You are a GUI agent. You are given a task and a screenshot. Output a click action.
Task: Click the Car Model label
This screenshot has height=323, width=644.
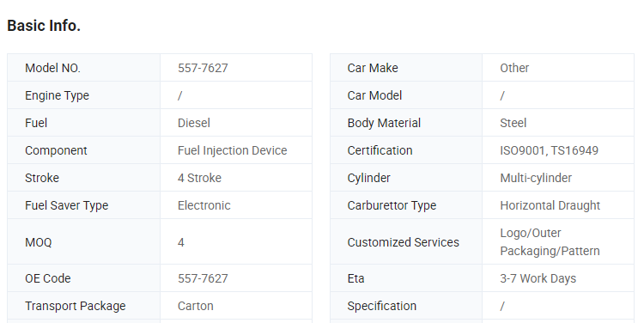coord(374,95)
